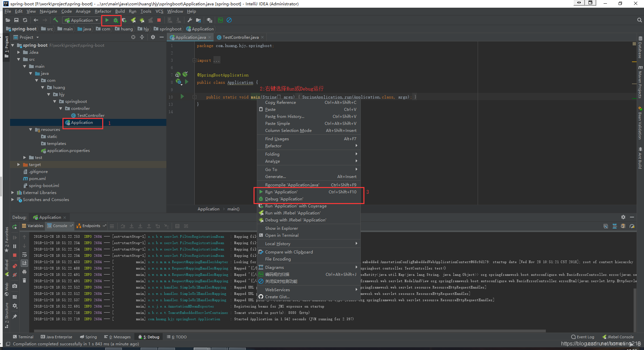Open the Terminal tool window
The image size is (644, 350).
pos(23,337)
